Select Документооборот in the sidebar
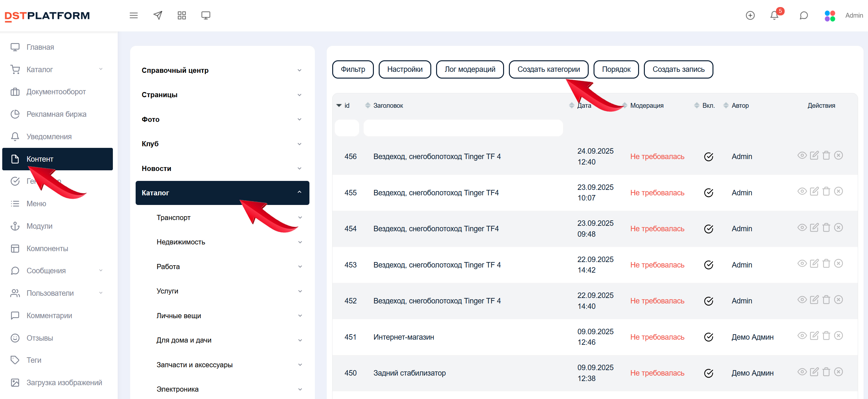Image resolution: width=868 pixels, height=399 pixels. tap(56, 92)
